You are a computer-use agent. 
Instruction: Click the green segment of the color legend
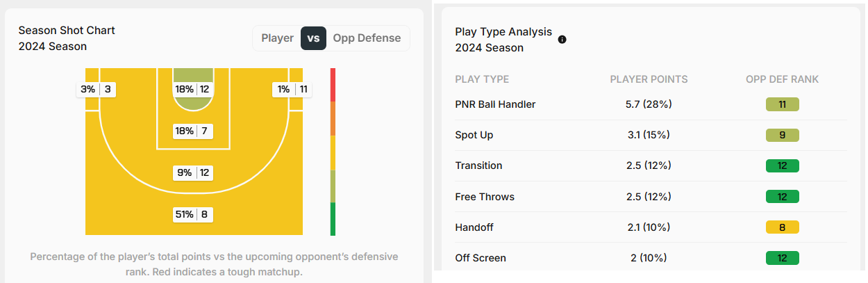click(333, 219)
